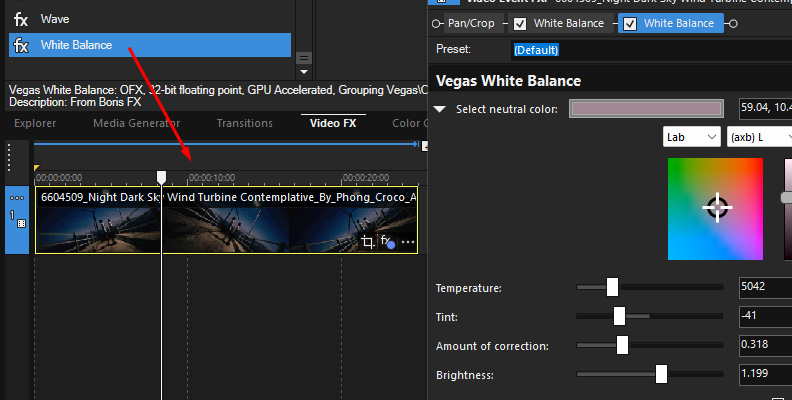Click the 'Description: From Boris FX' text

75,102
